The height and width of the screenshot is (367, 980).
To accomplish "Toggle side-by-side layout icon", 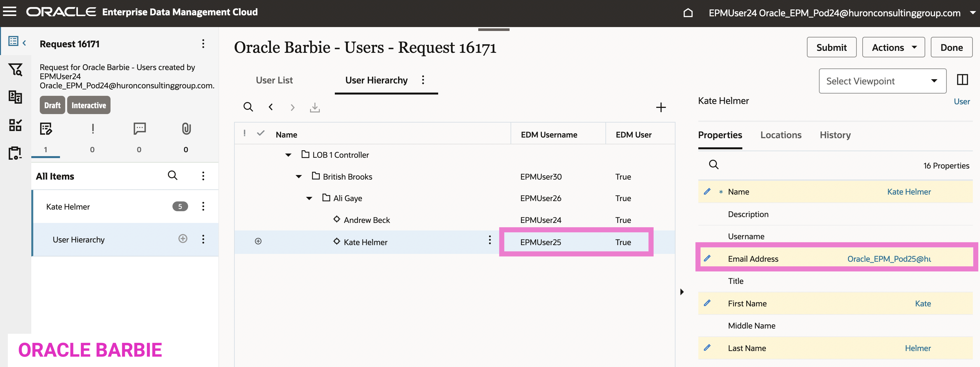I will click(x=962, y=80).
